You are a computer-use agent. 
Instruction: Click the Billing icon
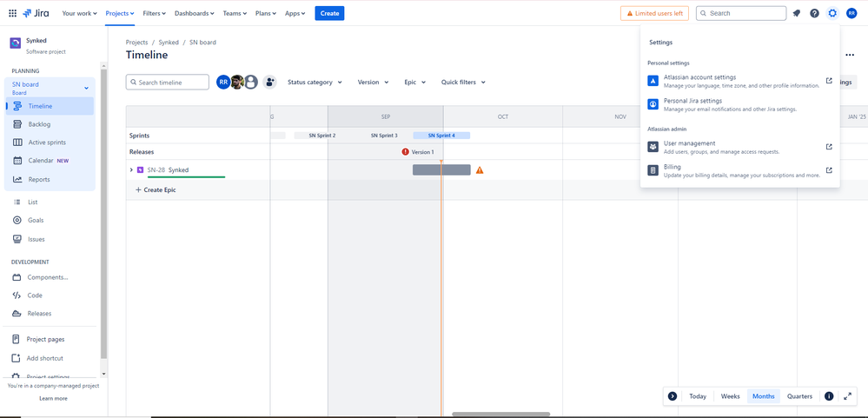[x=653, y=170]
